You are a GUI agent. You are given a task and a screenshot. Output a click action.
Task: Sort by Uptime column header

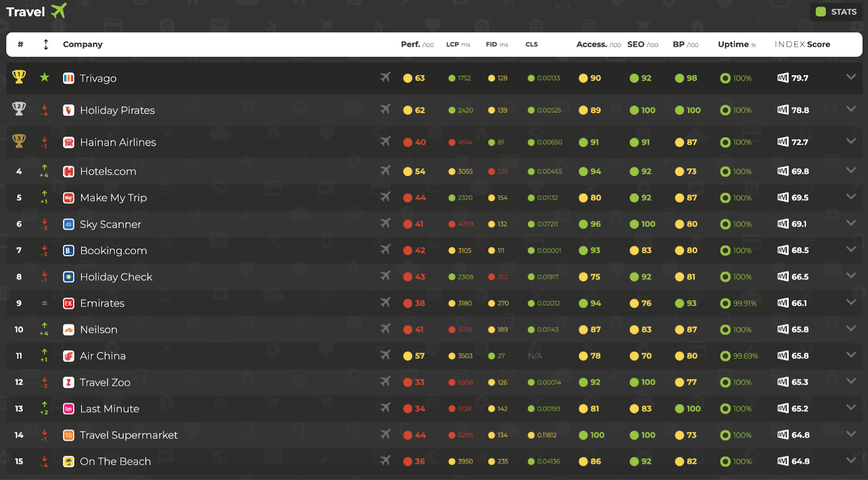coord(737,44)
